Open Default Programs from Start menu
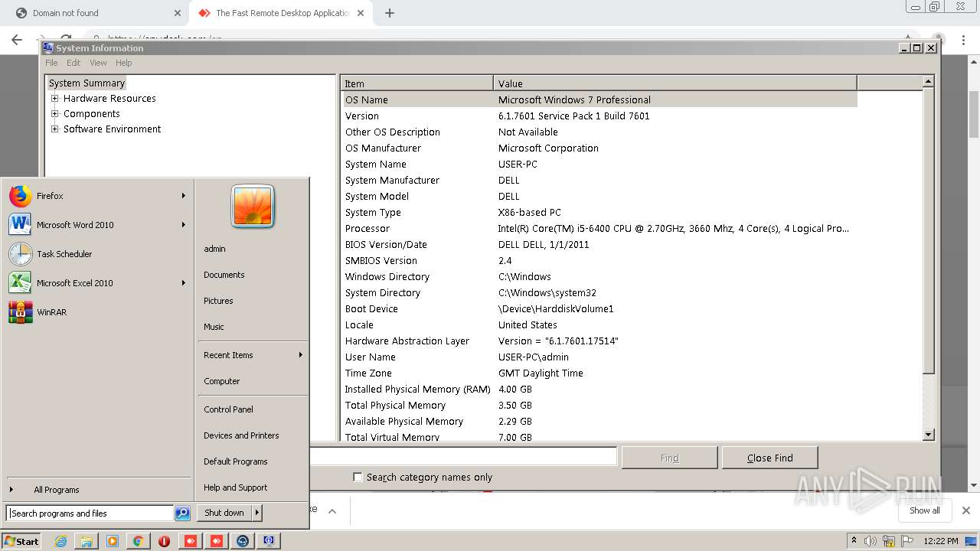Screen dimensions: 980x551 [236, 461]
